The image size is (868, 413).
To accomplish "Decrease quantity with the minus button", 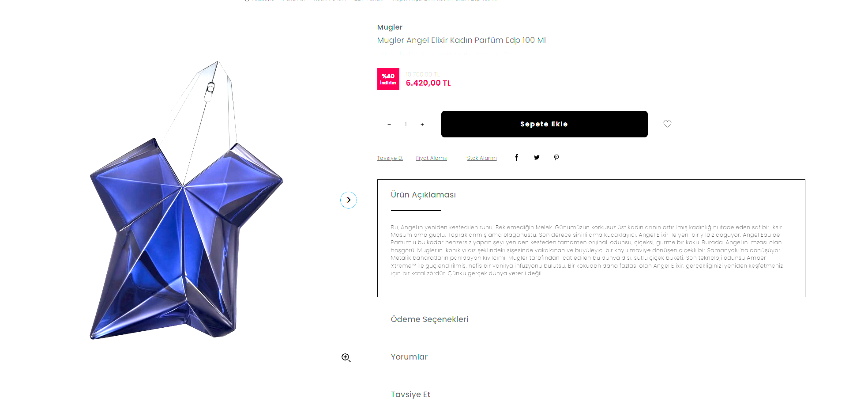I will [389, 125].
